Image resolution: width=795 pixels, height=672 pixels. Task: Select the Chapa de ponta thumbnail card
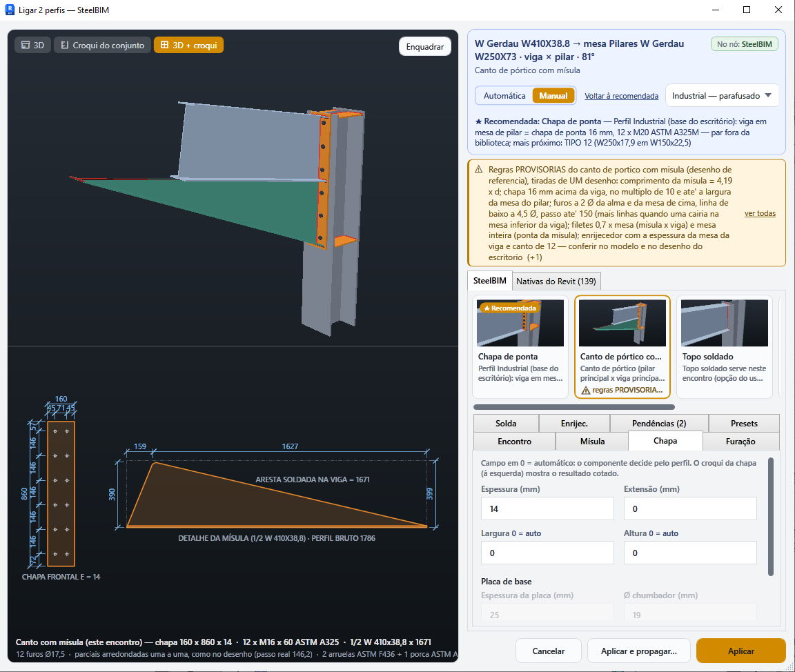click(521, 346)
